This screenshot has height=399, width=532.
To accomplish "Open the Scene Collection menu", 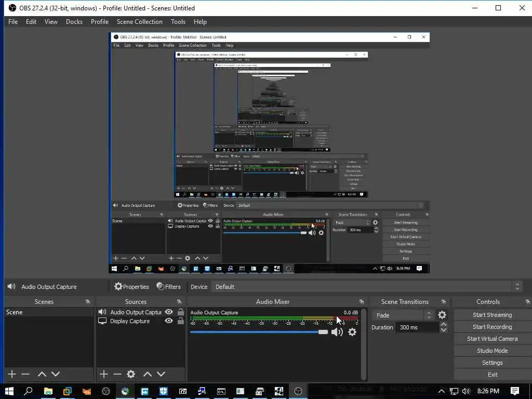I will click(139, 22).
